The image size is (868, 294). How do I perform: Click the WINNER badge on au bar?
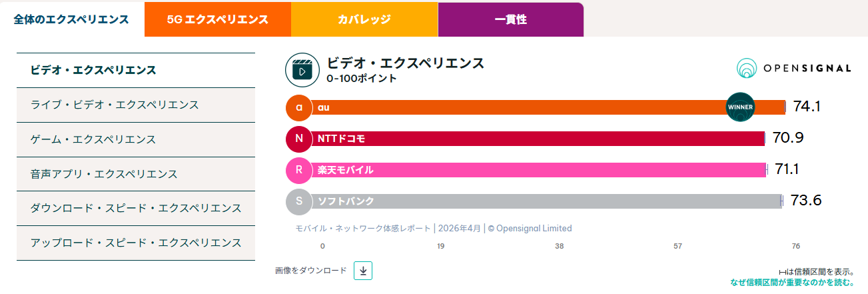(740, 107)
